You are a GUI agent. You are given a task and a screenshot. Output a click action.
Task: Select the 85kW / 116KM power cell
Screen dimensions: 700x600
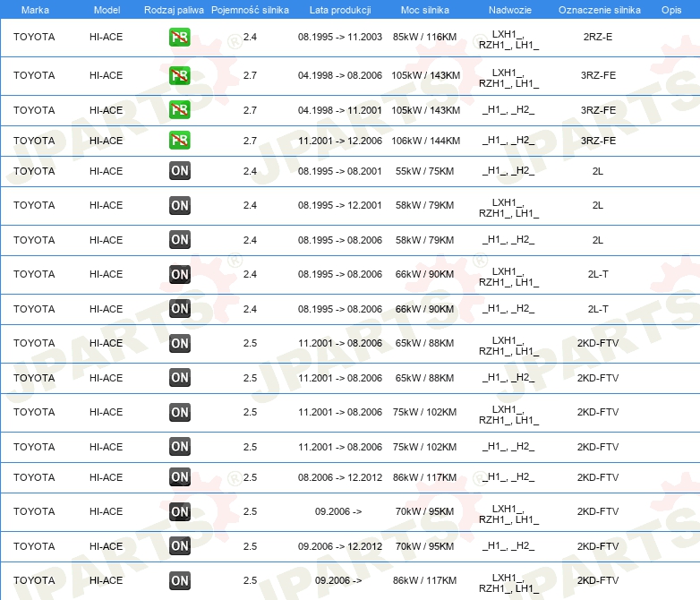[425, 38]
